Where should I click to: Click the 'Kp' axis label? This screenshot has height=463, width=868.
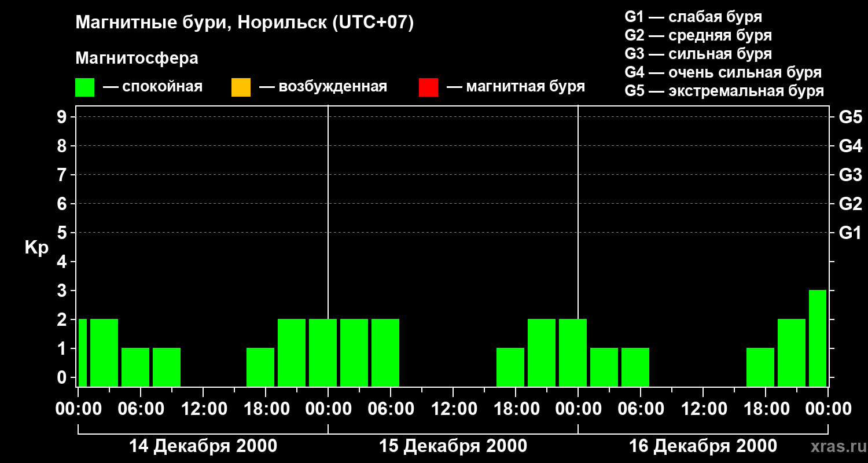37,248
